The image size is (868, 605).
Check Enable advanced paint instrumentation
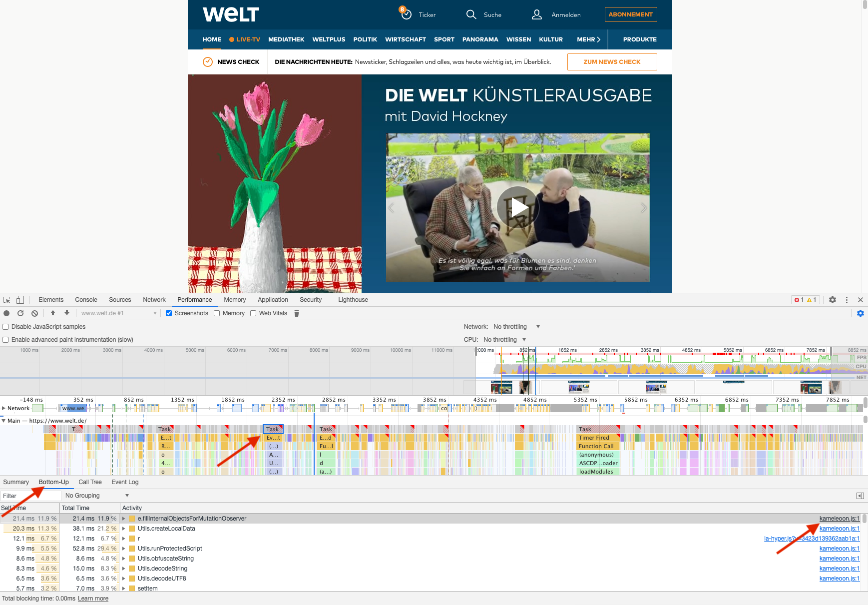click(5, 340)
